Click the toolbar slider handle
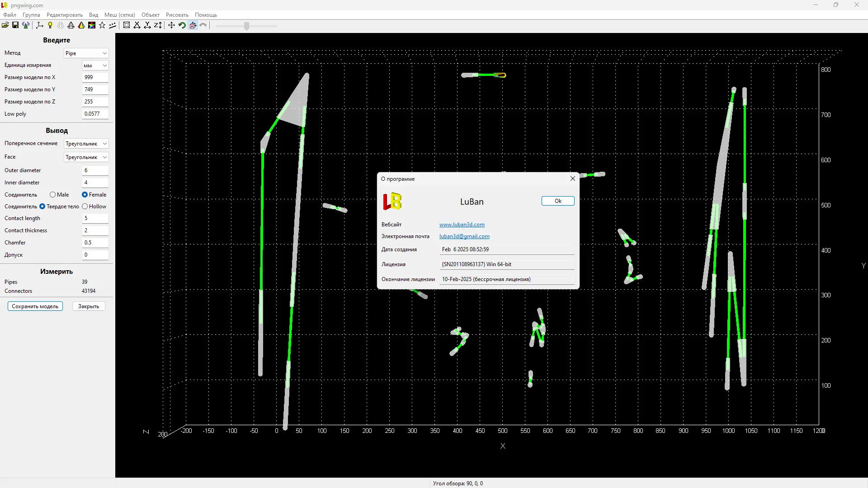Screen dimensions: 868x488 point(246,26)
